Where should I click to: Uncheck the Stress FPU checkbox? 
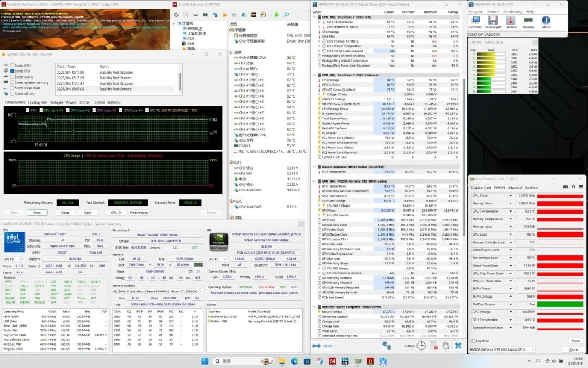click(x=12, y=71)
